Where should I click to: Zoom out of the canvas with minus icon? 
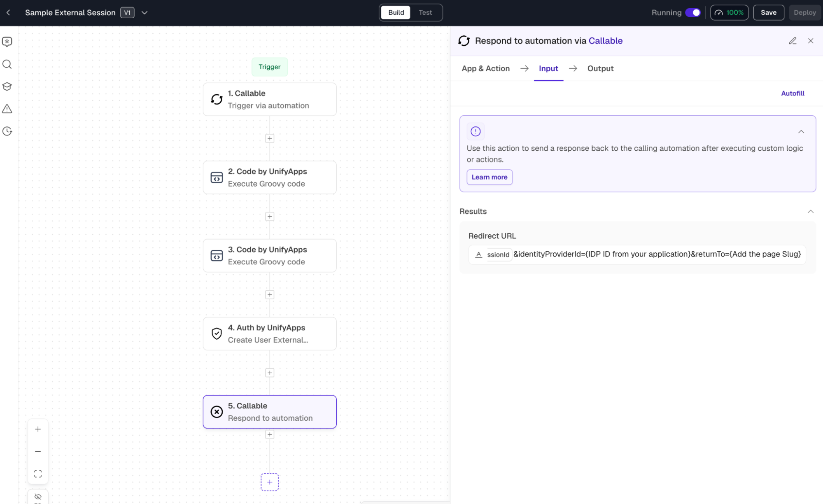[x=38, y=451]
